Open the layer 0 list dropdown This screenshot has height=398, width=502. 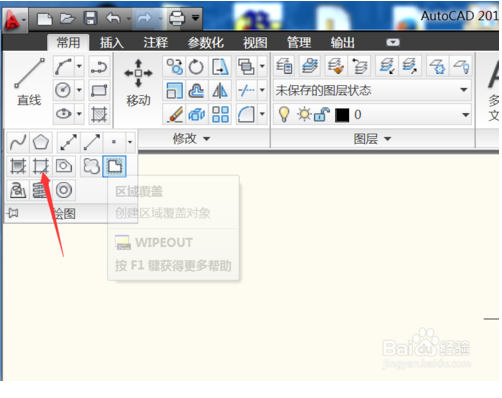coord(466,115)
